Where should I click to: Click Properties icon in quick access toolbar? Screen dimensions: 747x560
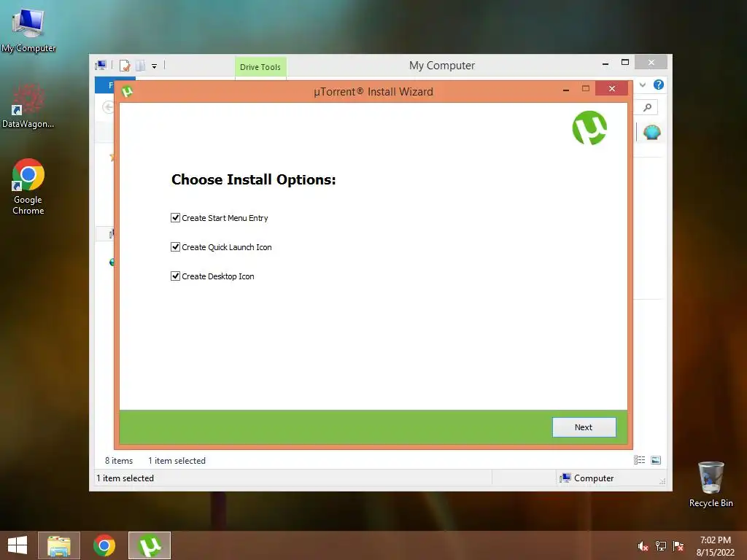(x=125, y=65)
